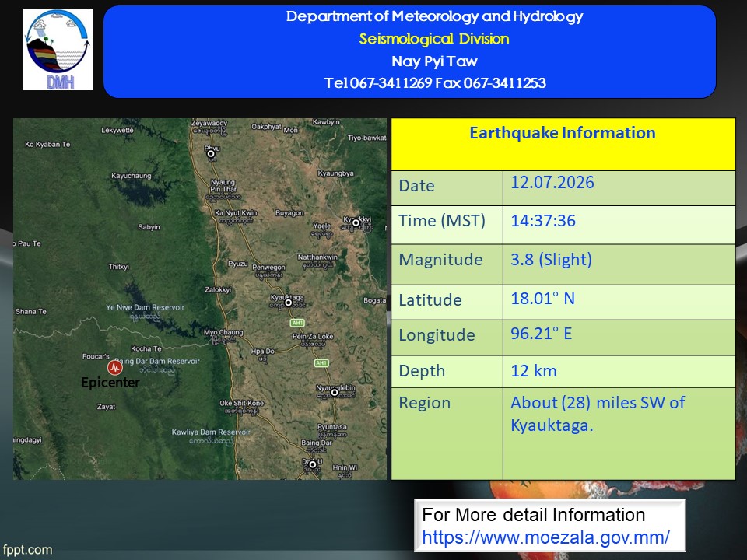Select the depth value 12 km
Image resolution: width=747 pixels, height=560 pixels.
click(x=534, y=371)
